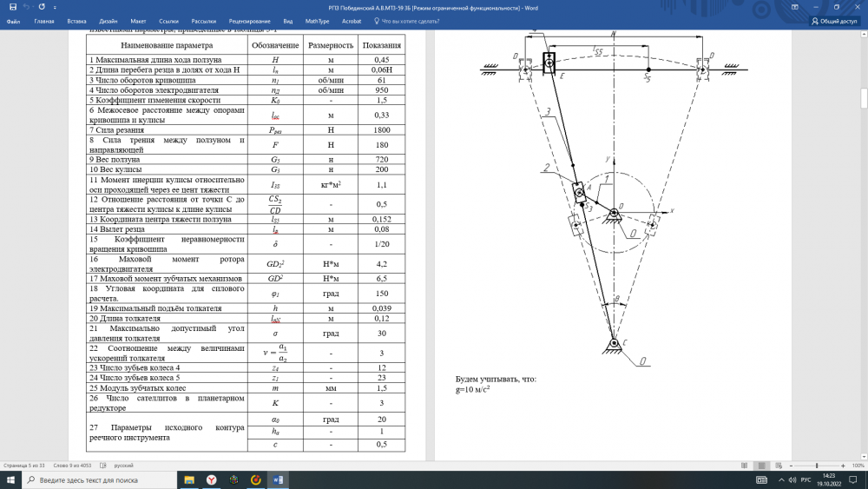Click the zoom in plus button
Screen dimensions: 868x489
(x=843, y=466)
